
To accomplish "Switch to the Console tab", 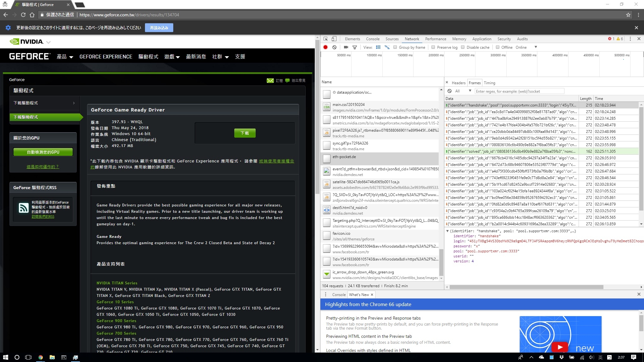I will click(x=373, y=39).
